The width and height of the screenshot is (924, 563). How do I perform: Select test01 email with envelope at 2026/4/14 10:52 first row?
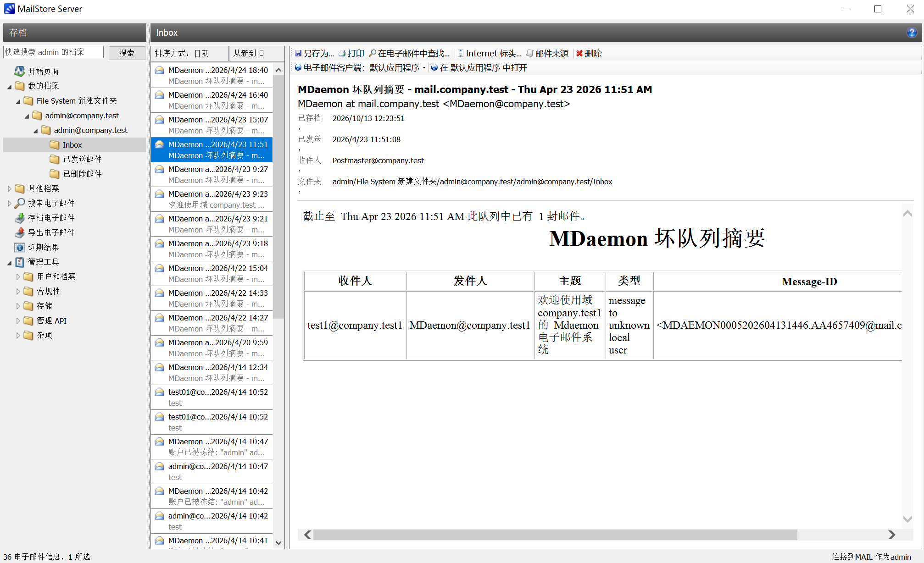coord(212,397)
